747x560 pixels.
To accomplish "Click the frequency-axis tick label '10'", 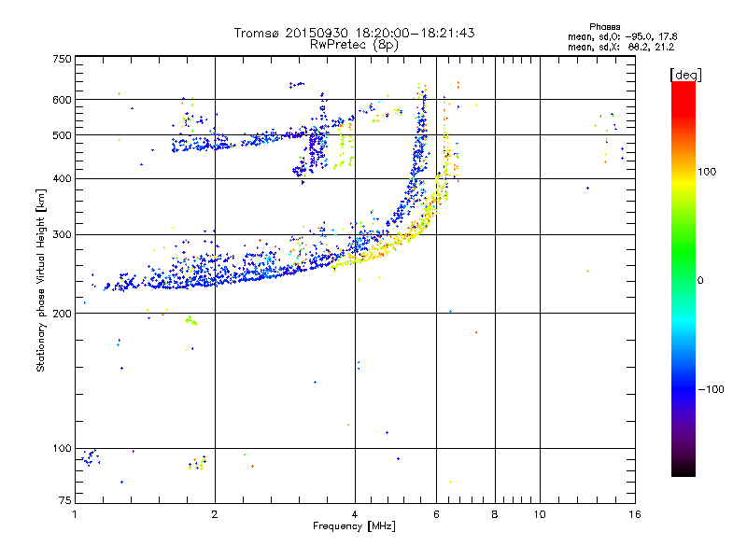I will click(540, 514).
